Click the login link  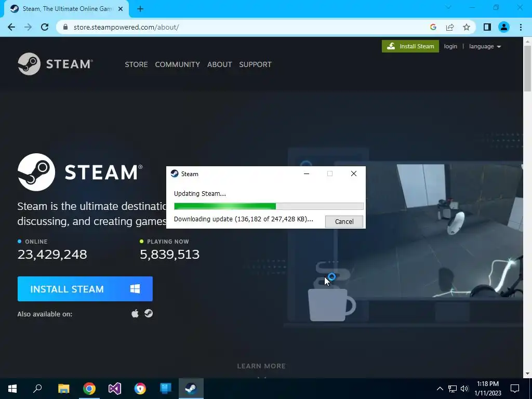(x=450, y=46)
